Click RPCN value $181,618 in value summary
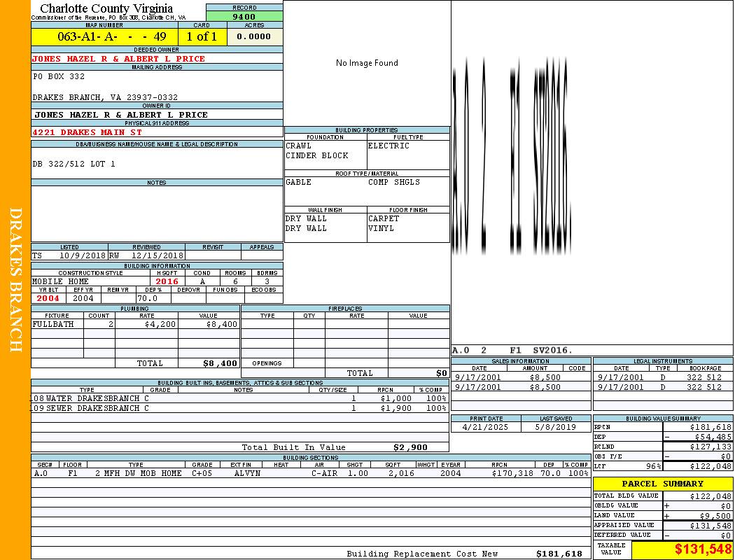 (x=710, y=428)
